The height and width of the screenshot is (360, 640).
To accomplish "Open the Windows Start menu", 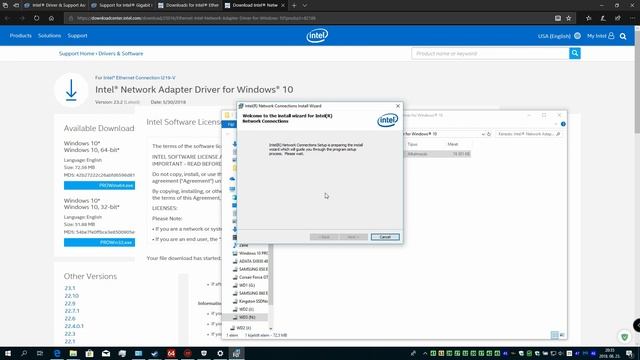I will tap(8, 353).
